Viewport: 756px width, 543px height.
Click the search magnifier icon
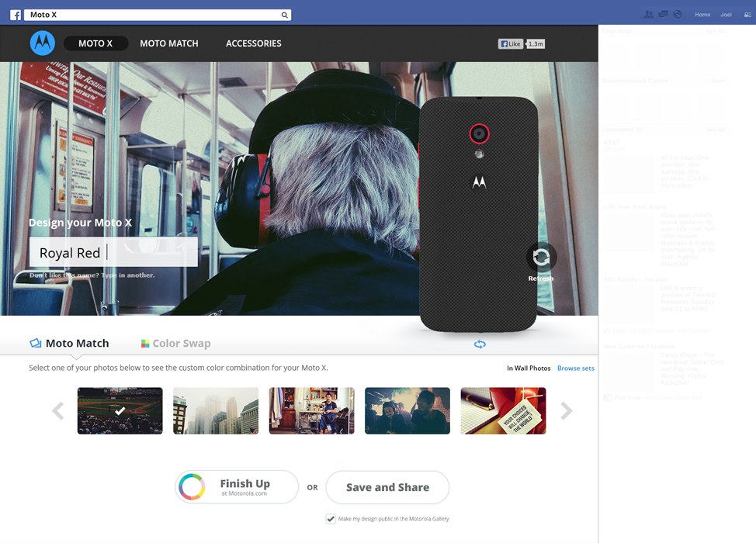[x=284, y=15]
